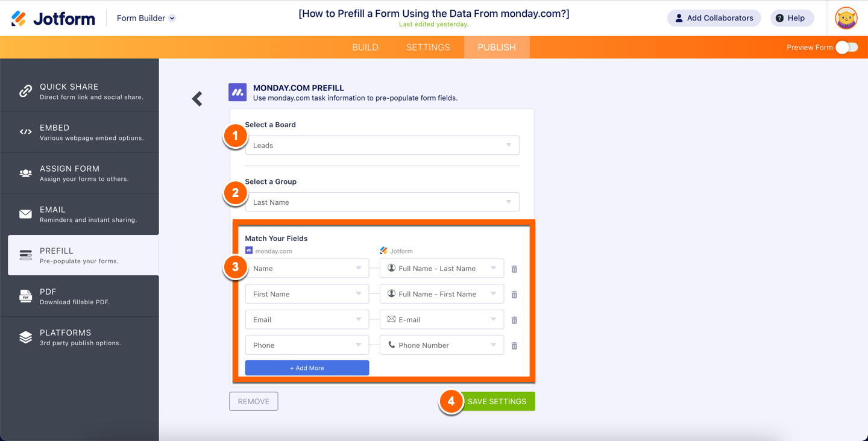Toggle the Preview Form switch
Screen dimensions: 868x441
tap(846, 48)
